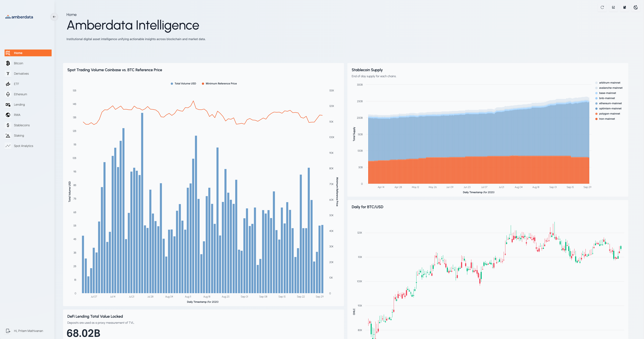This screenshot has width=644, height=339.
Task: Navigate to Derivatives in sidebar
Action: [x=21, y=74]
